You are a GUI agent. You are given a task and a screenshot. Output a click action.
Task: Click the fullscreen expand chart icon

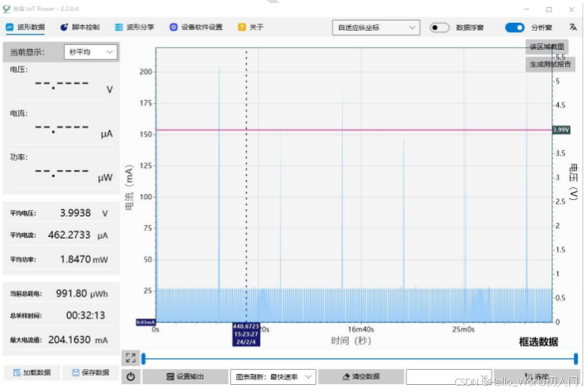tap(130, 357)
